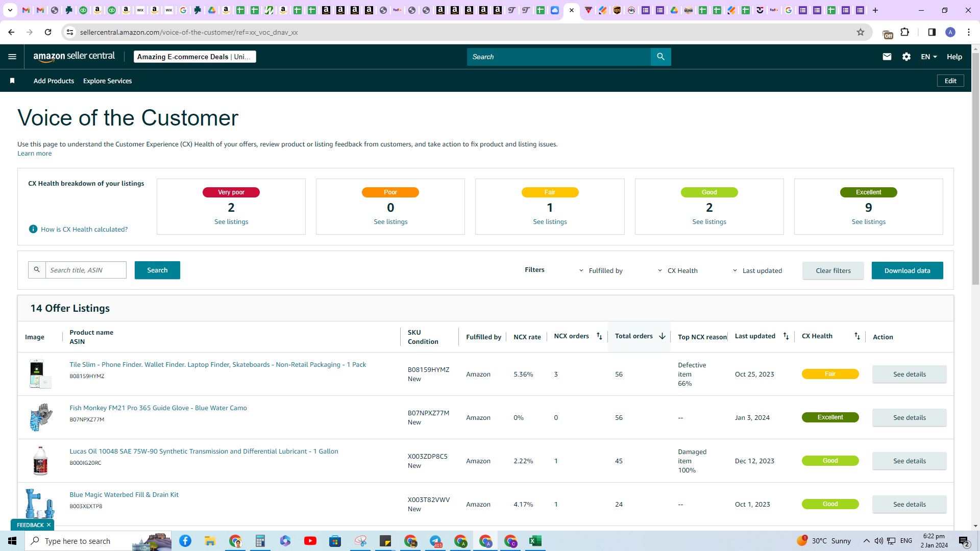Screen dimensions: 980x551
Task: Open the Add Products menu item
Action: 54,81
